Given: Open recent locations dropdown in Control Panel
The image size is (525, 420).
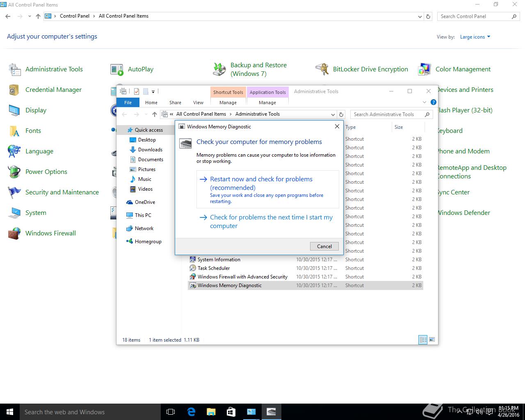Looking at the screenshot, I should [x=30, y=16].
